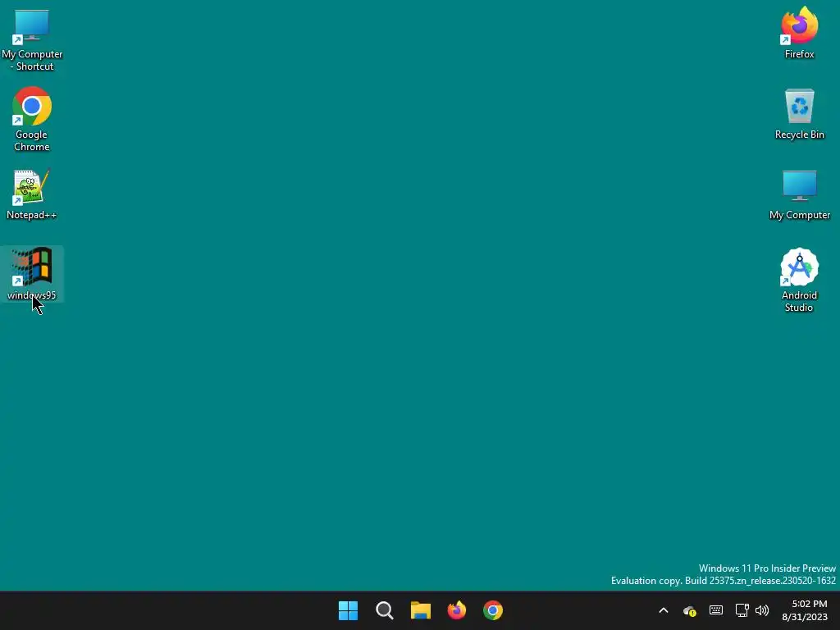The height and width of the screenshot is (630, 840).
Task: Open File Explorer from the taskbar
Action: click(421, 610)
